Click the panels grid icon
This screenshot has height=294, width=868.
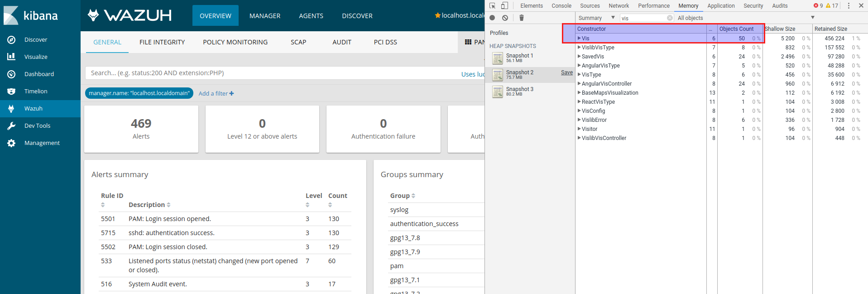click(x=468, y=42)
